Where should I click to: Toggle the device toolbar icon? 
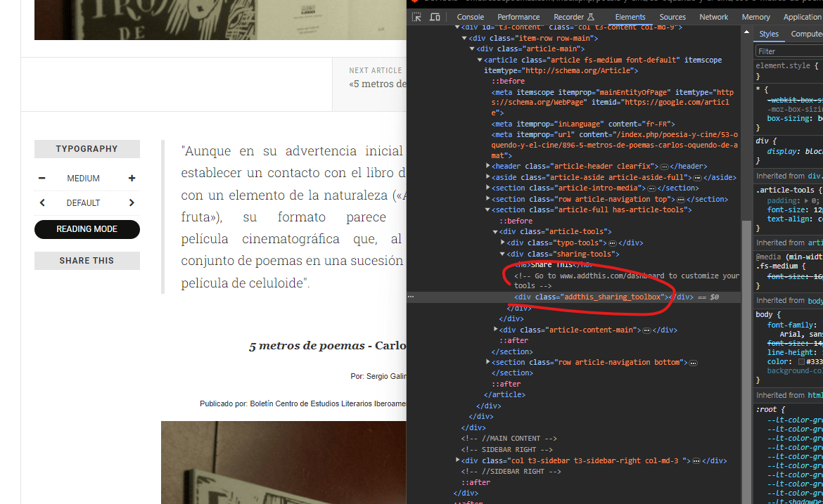[x=435, y=17]
